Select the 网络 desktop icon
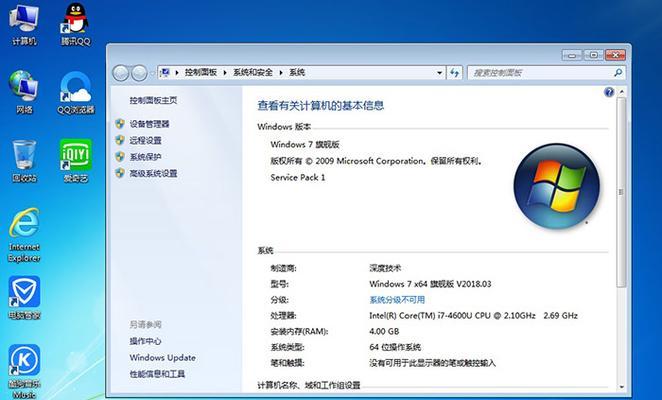This screenshot has height=400, width=662. click(24, 92)
